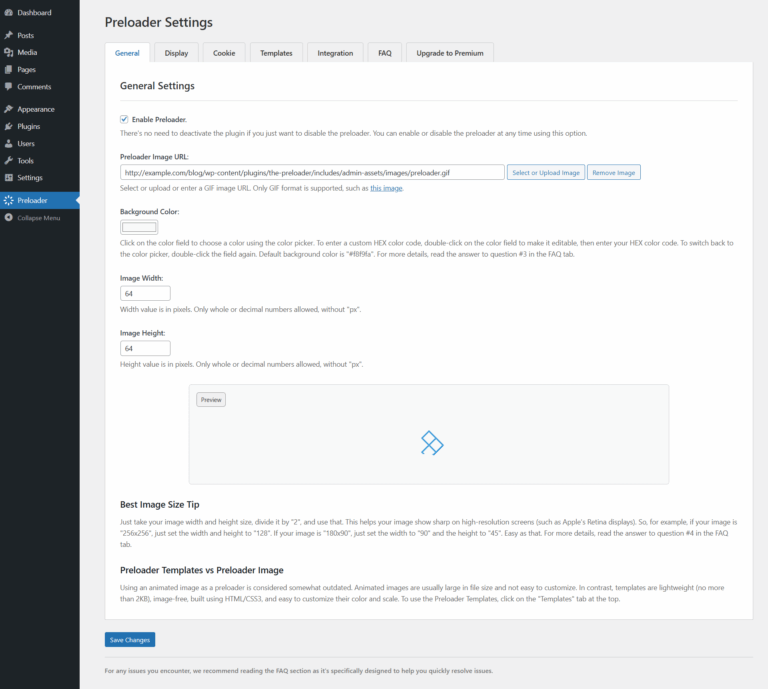Click the Users person icon
The image size is (768, 689).
point(8,143)
